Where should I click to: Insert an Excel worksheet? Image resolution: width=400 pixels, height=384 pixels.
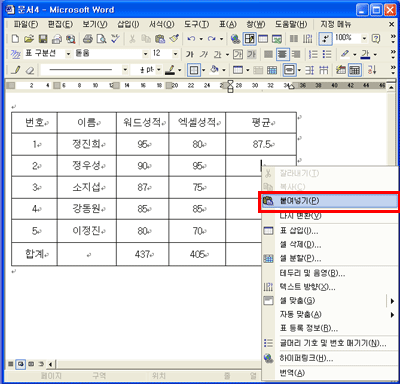pos(277,39)
